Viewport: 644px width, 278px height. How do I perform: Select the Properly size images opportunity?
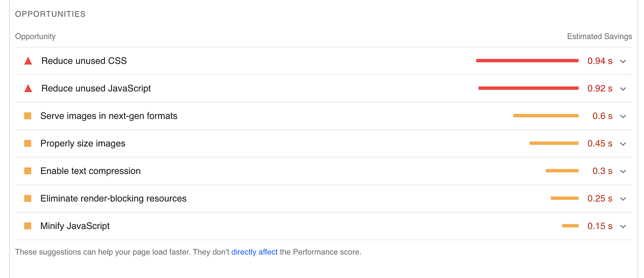coord(83,143)
